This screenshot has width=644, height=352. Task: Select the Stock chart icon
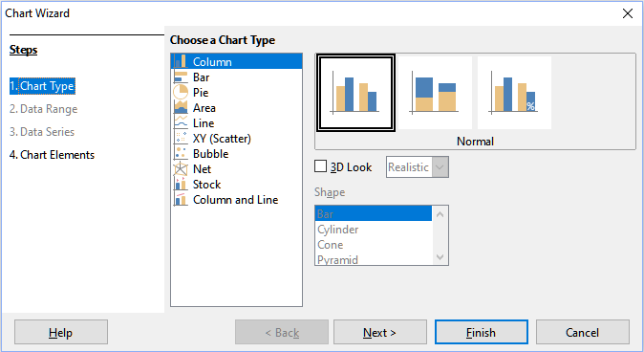[181, 184]
